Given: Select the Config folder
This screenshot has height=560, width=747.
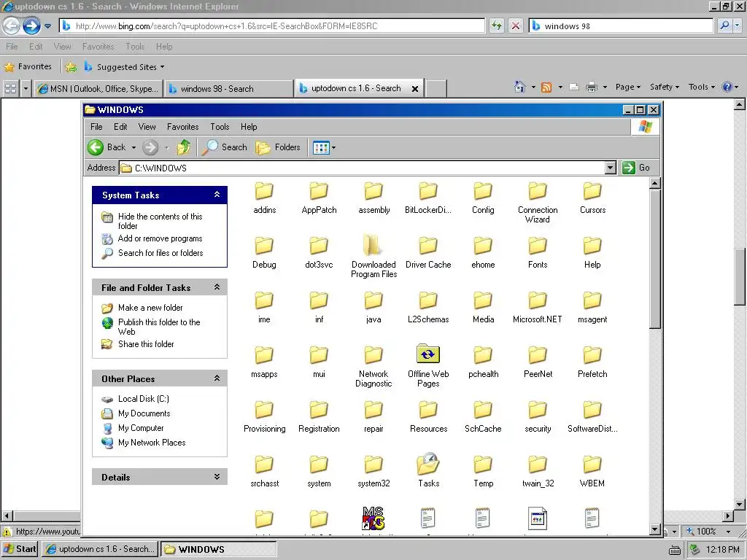Looking at the screenshot, I should tap(483, 198).
